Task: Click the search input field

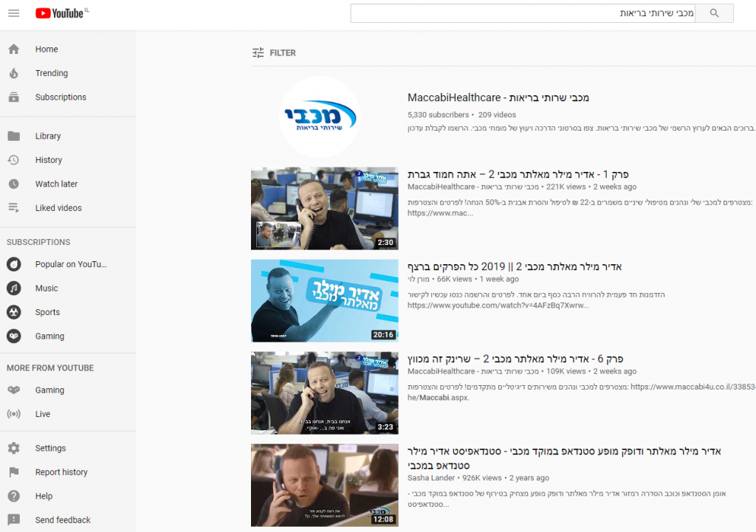Action: point(523,13)
